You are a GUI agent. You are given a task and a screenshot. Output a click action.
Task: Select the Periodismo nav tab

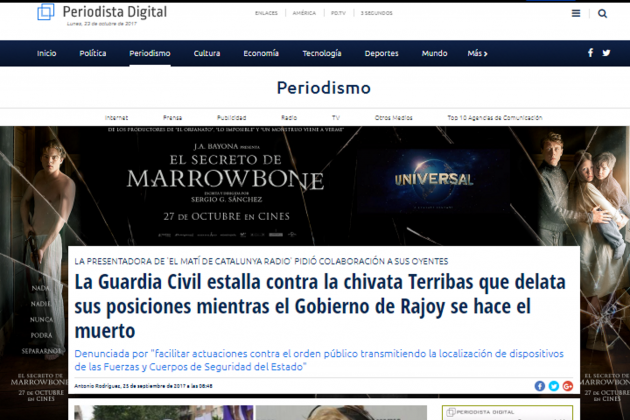point(150,53)
